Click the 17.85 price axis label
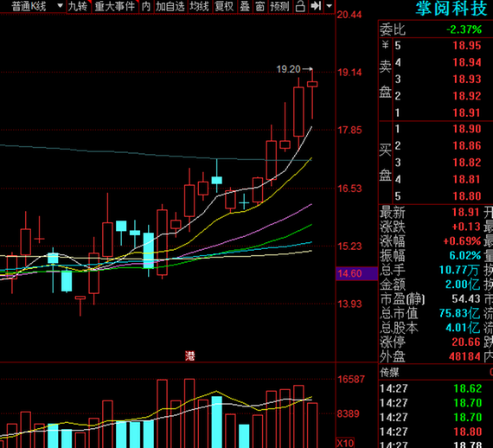Viewport: 493px width, 448px height. tap(349, 130)
